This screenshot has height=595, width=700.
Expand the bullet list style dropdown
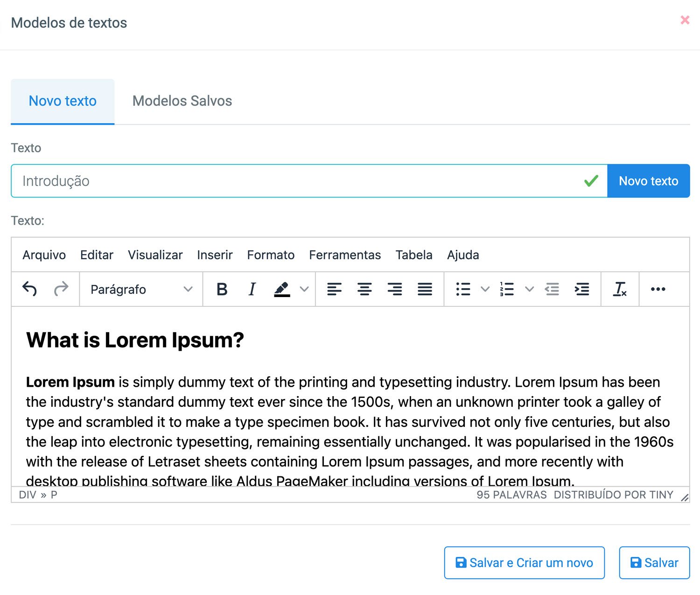tap(485, 289)
